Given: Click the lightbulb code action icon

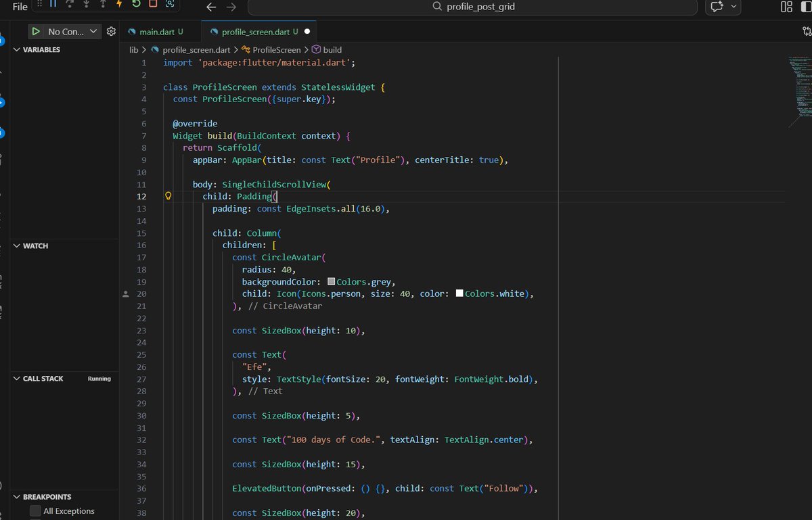Looking at the screenshot, I should tap(169, 196).
